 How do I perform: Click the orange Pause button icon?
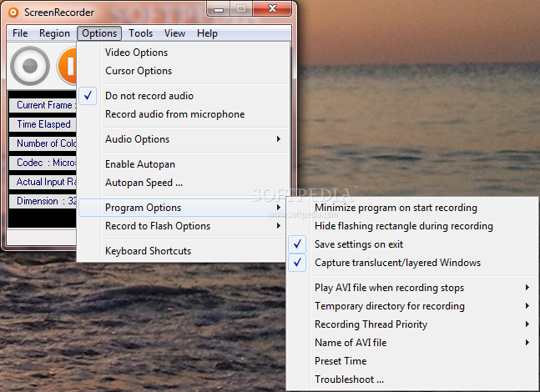pos(67,66)
